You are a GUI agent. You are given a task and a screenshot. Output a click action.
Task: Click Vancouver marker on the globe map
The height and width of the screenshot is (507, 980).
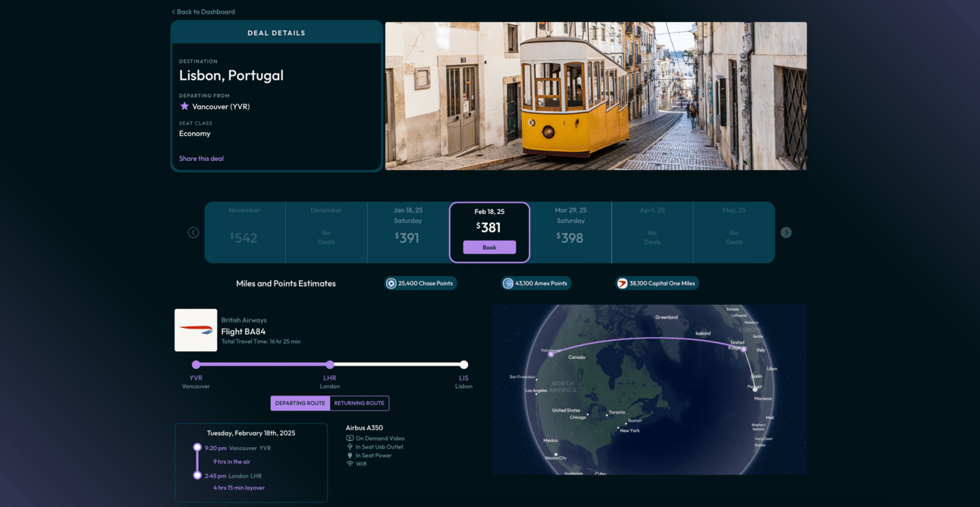tap(551, 354)
